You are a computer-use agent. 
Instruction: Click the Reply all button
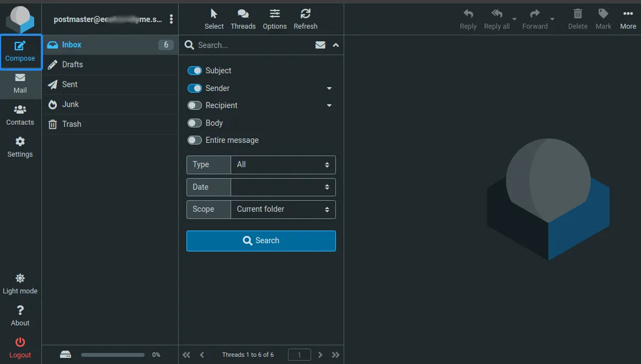click(496, 19)
